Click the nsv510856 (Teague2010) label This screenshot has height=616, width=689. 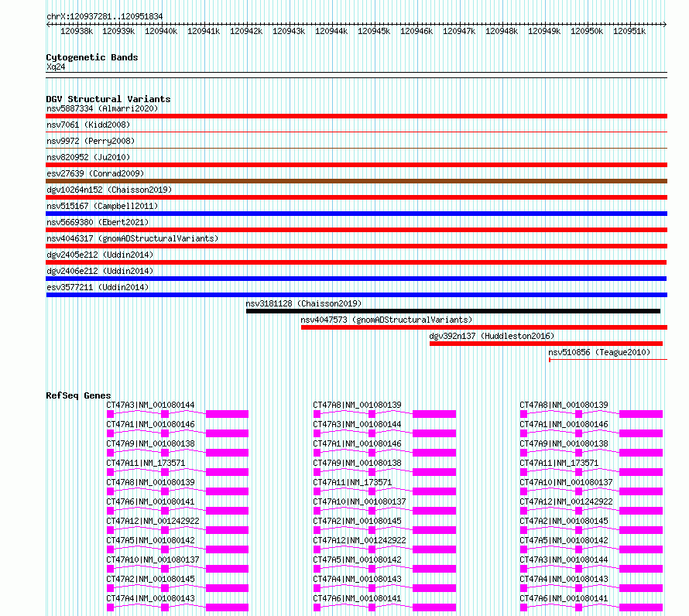pyautogui.click(x=599, y=352)
